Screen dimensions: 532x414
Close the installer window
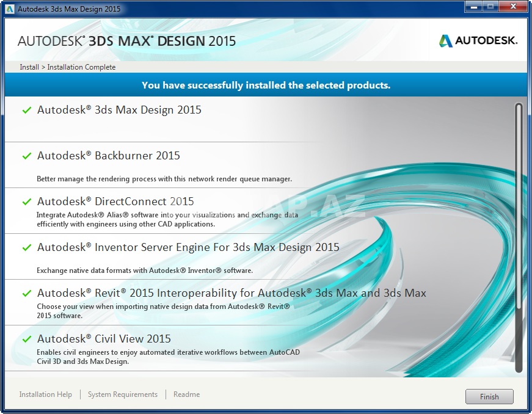click(513, 7)
